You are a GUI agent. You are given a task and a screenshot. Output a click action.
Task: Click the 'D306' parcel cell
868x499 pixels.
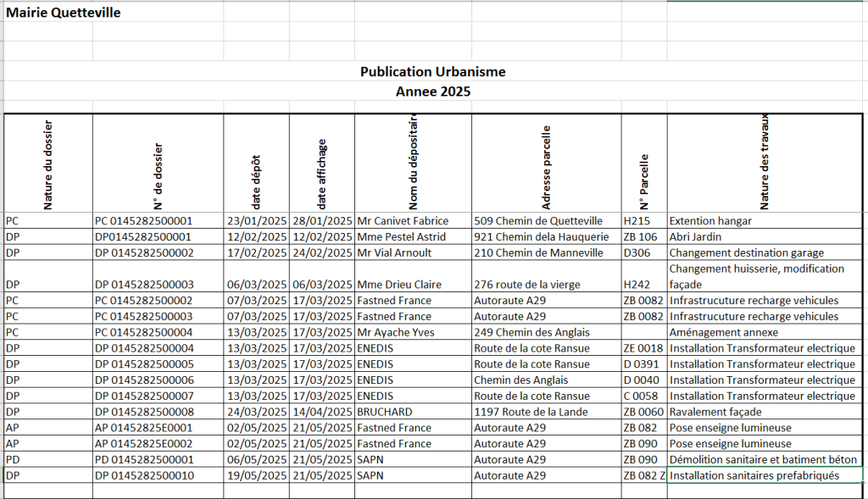[644, 252]
